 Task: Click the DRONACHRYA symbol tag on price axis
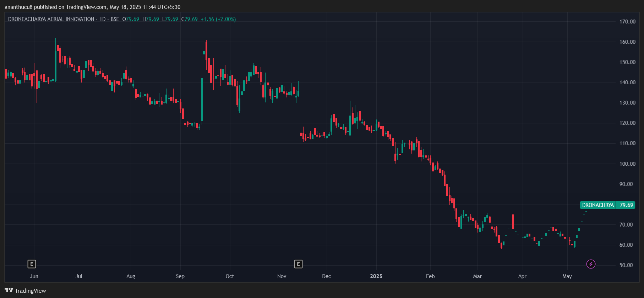597,205
